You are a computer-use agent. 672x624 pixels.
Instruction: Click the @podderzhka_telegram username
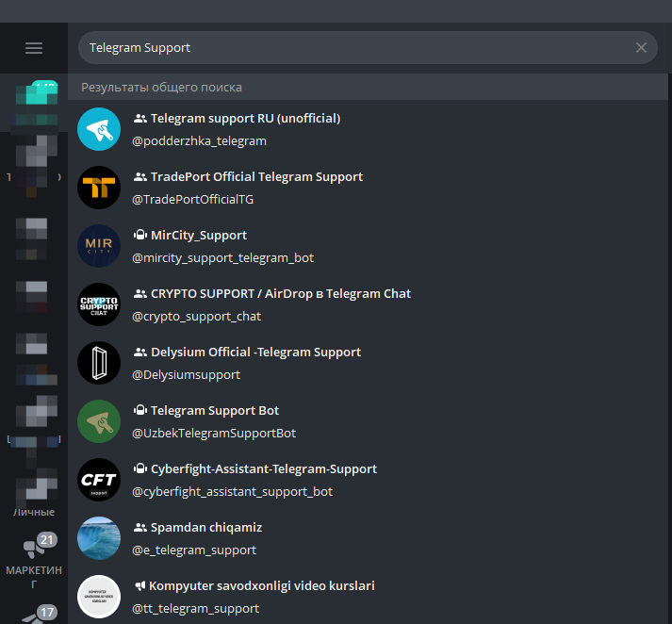[199, 141]
